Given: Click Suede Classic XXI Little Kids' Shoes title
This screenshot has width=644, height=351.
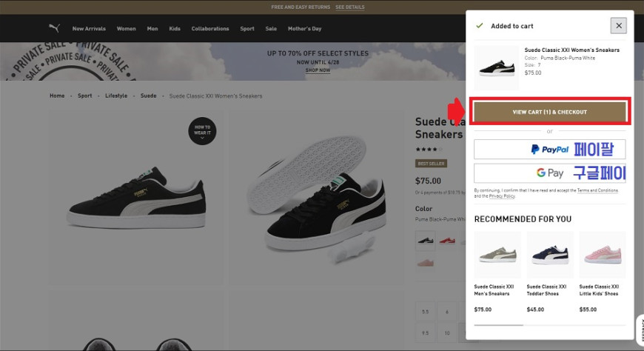Looking at the screenshot, I should pyautogui.click(x=600, y=290).
